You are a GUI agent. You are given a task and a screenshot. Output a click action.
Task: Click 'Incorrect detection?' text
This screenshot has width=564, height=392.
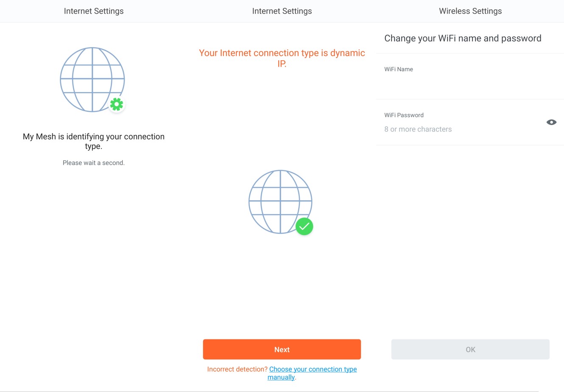point(237,369)
